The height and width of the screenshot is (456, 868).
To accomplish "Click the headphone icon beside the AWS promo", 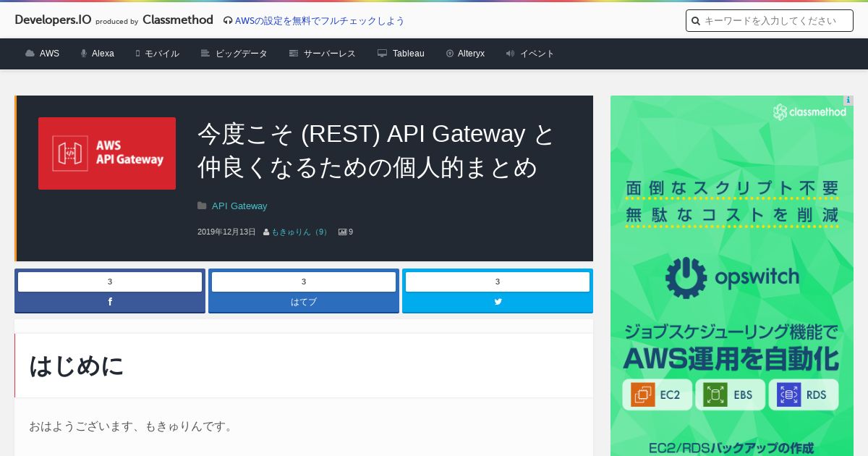I will (228, 21).
